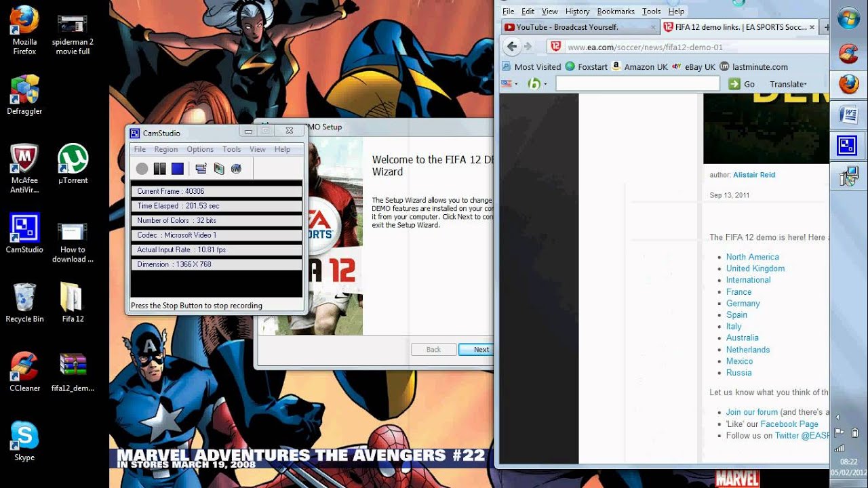
Task: Open North America demo link
Action: [x=753, y=257]
